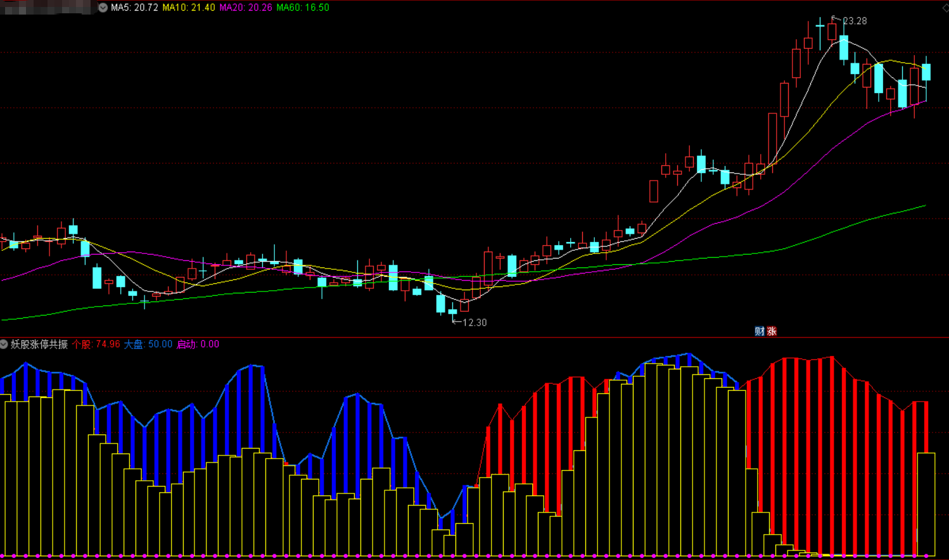
Task: Select the MA20: 20.26 label
Action: point(246,8)
